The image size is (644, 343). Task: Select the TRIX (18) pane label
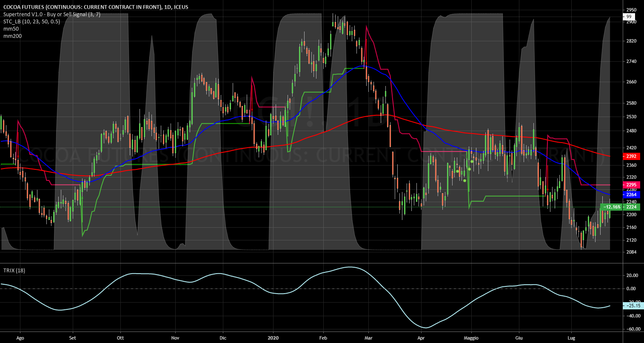(x=14, y=270)
